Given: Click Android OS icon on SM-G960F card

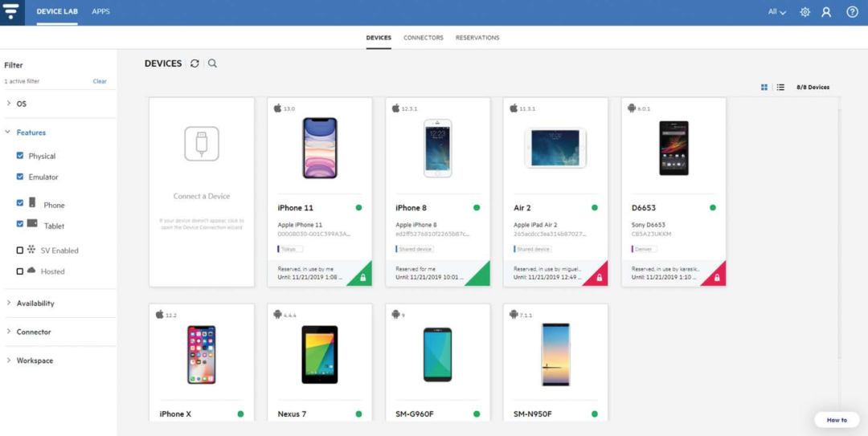Looking at the screenshot, I should (x=395, y=314).
